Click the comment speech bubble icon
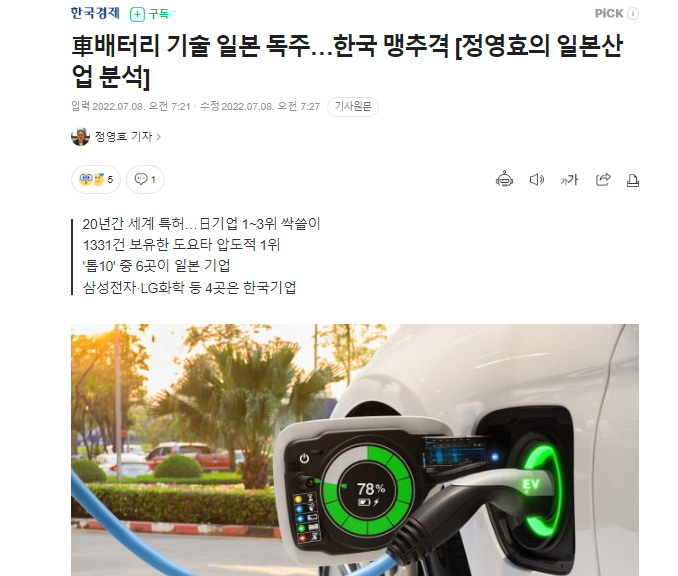This screenshot has width=678, height=576. tap(141, 179)
